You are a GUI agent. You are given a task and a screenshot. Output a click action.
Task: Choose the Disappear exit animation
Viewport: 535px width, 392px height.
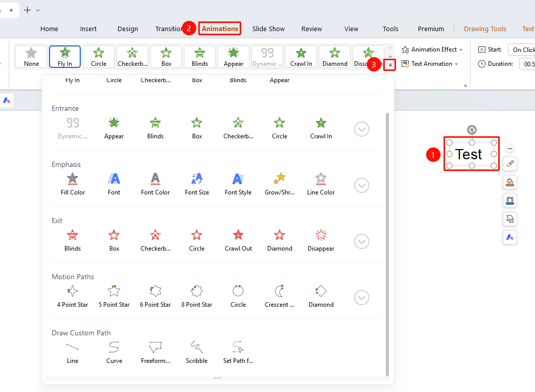point(321,240)
